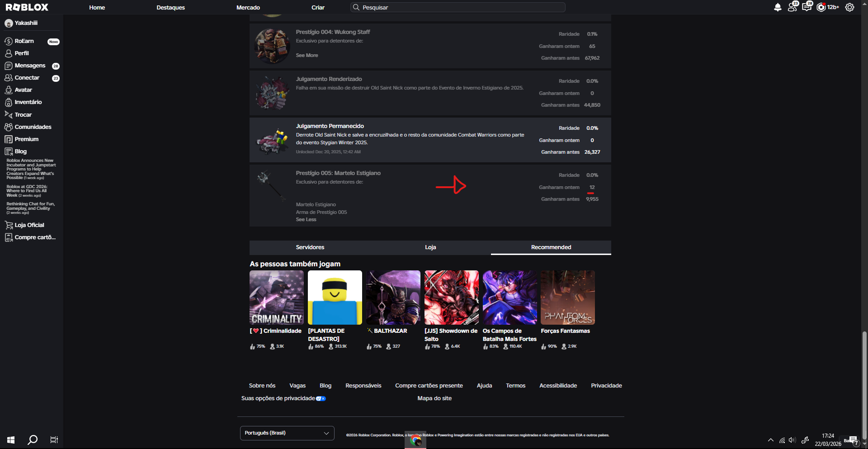The image size is (868, 449).
Task: Open the Blog sidebar icon
Action: tap(9, 151)
